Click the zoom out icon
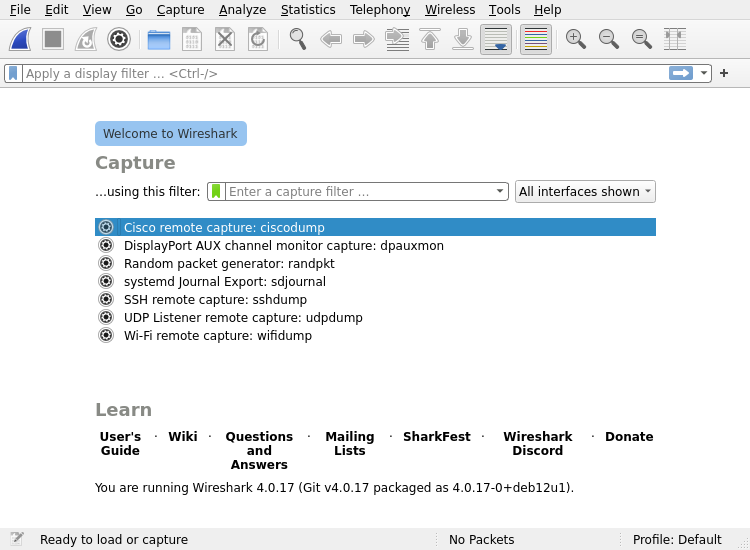 coord(608,39)
